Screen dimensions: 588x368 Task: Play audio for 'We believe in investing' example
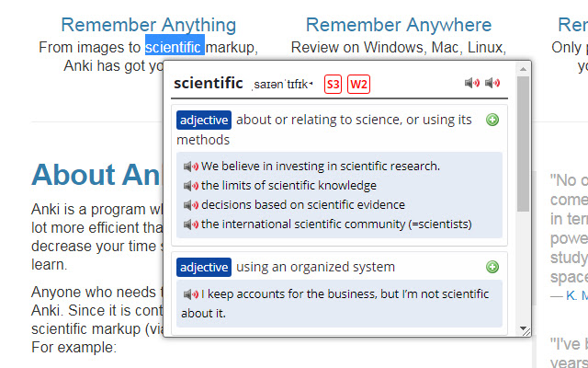(x=191, y=167)
